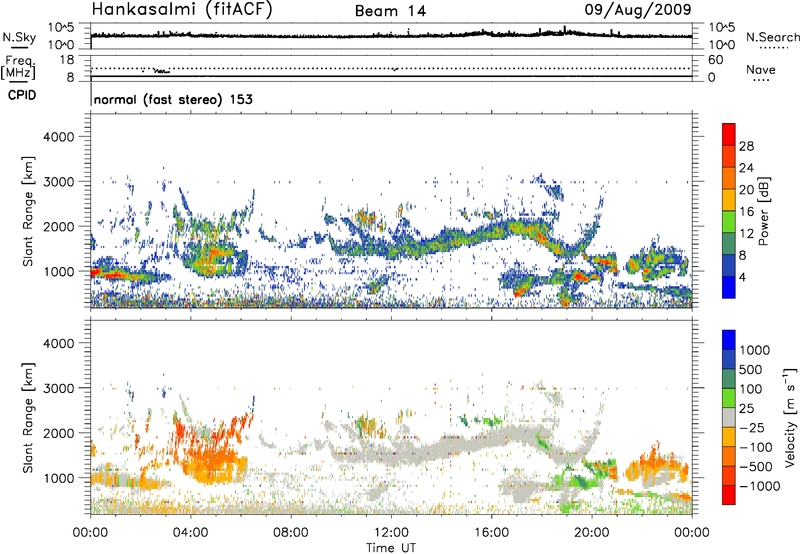
Task: Click the "Hankasalmi (fitACF)" plot title
Action: [182, 9]
